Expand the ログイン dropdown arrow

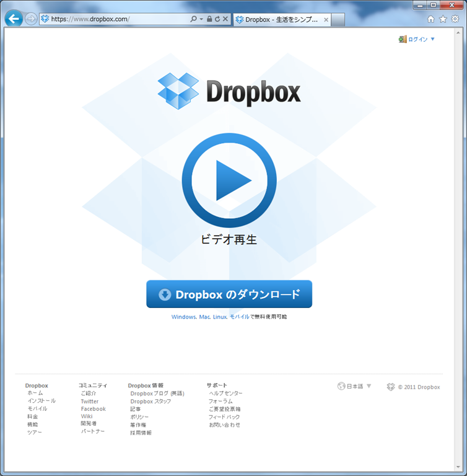pos(433,39)
